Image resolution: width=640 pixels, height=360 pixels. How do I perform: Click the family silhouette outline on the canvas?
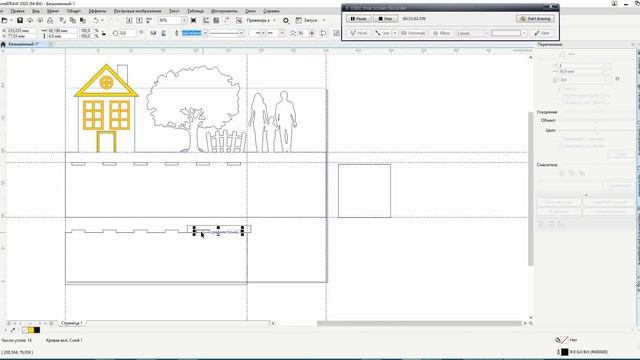(273, 122)
